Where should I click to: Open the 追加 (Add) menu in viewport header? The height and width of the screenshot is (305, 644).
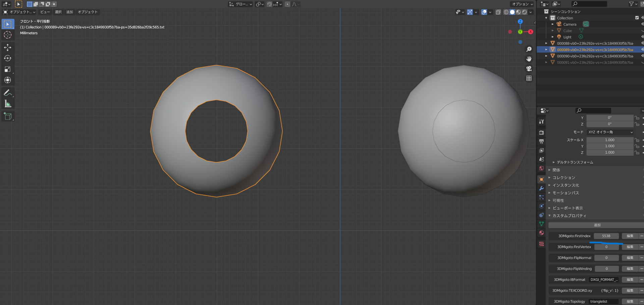(x=70, y=12)
